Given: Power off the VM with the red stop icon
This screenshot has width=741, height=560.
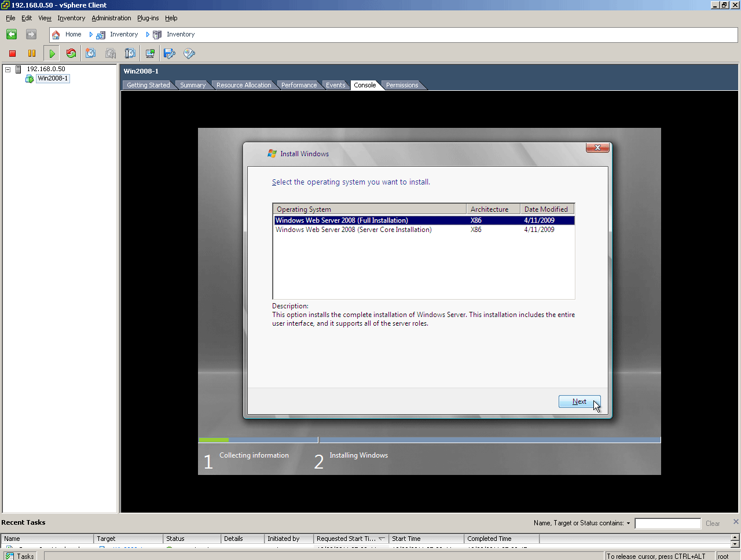Looking at the screenshot, I should [x=12, y=53].
